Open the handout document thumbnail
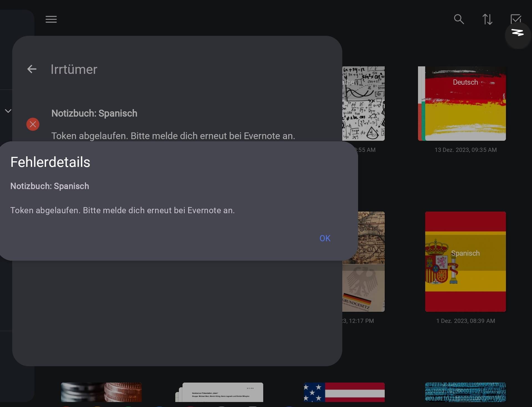The image size is (532, 407). [219, 392]
